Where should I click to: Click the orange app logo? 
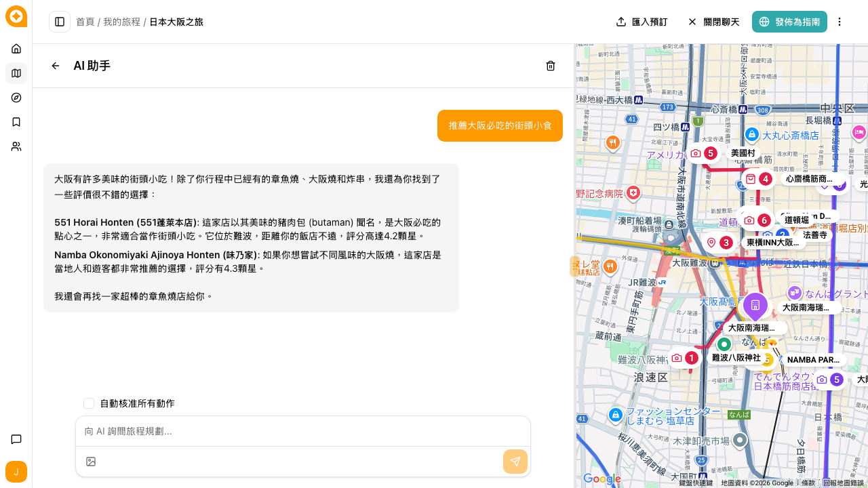pos(16,16)
